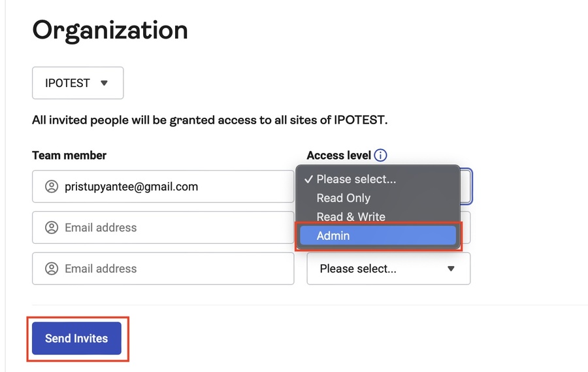588x372 pixels.
Task: Click the checkmark beside the Please select option
Action: (308, 179)
